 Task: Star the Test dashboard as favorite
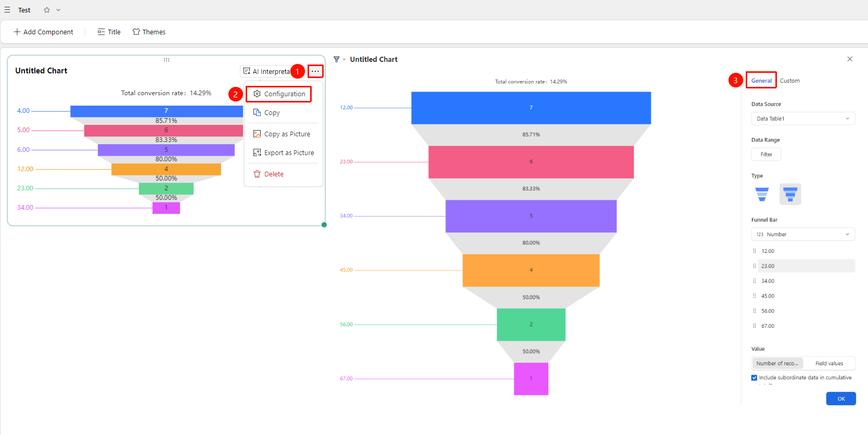point(47,10)
